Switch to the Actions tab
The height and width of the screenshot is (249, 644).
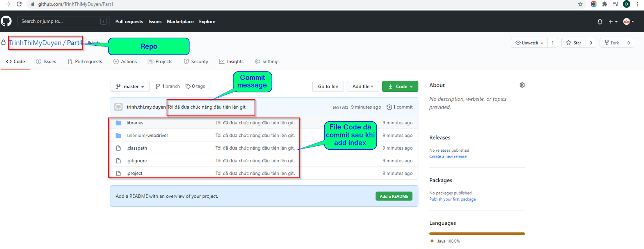click(125, 61)
